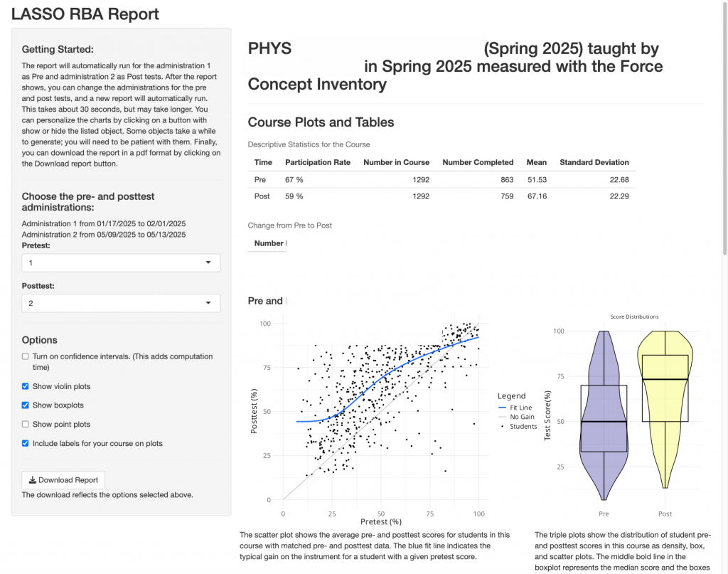The image size is (728, 574).
Task: Click the Standard Deviation column header
Action: tap(594, 162)
